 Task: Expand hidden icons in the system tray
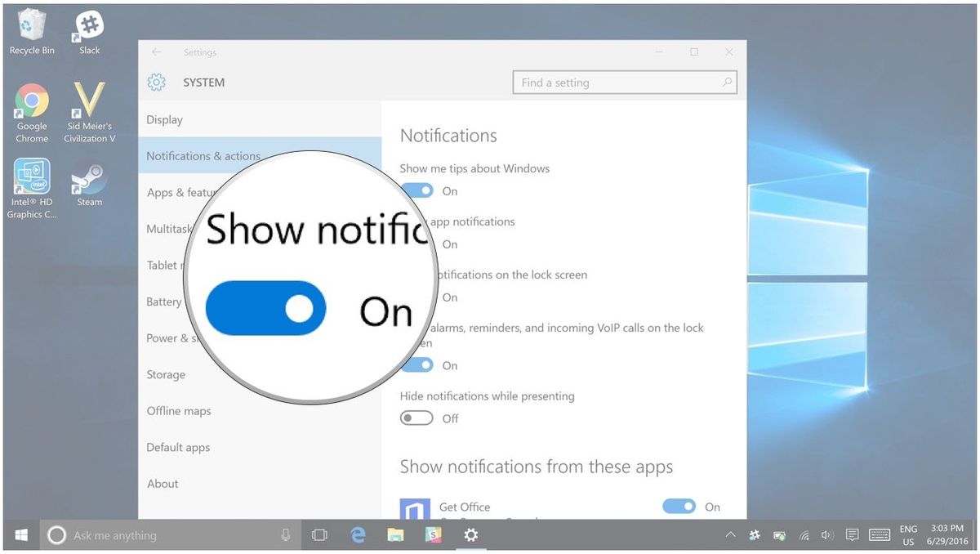click(x=729, y=535)
